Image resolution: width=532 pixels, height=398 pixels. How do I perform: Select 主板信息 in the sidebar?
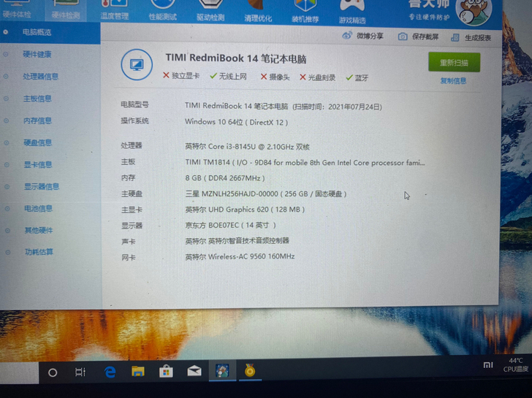[37, 99]
